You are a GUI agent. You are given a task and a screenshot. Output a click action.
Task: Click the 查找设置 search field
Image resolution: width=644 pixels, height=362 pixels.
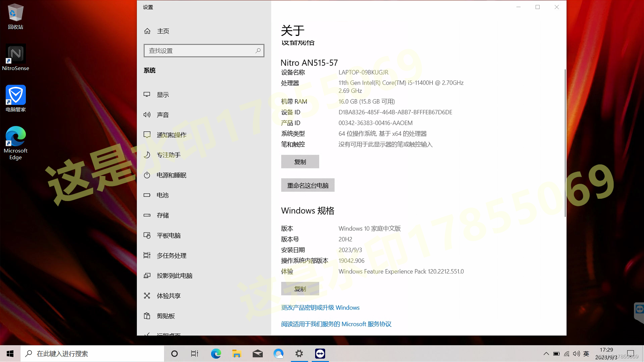204,51
